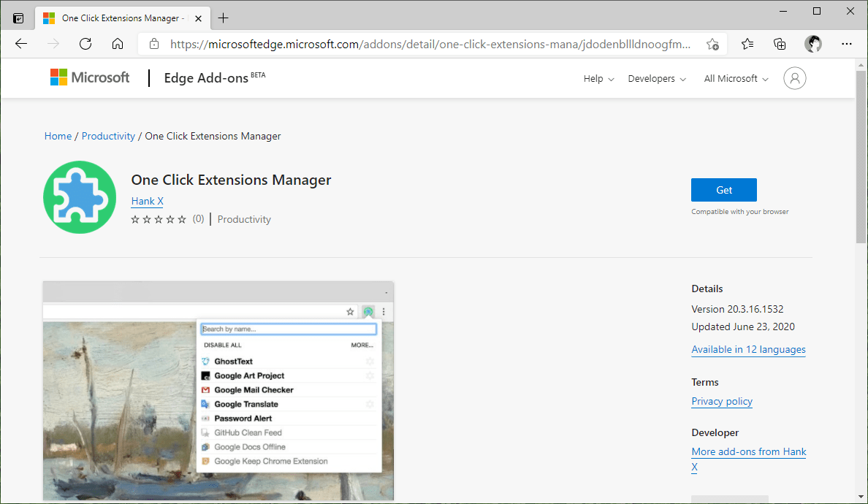Refresh the current page
The width and height of the screenshot is (868, 504).
(x=85, y=43)
